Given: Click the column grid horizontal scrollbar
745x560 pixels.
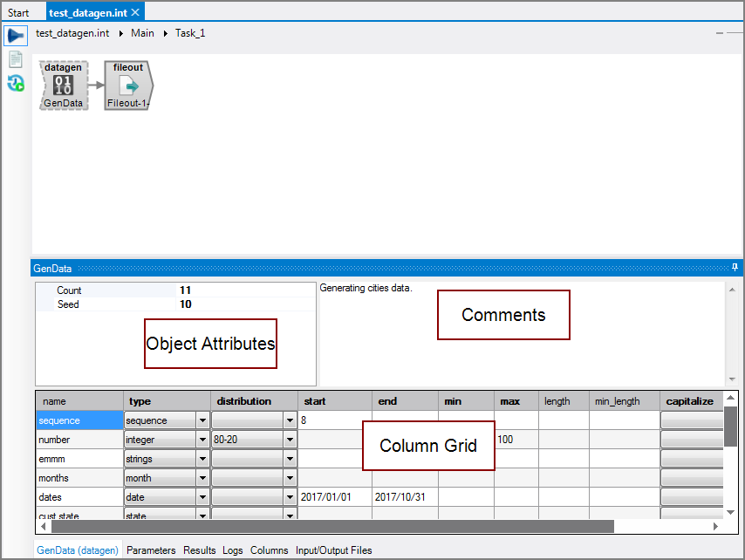Looking at the screenshot, I should pos(331,527).
